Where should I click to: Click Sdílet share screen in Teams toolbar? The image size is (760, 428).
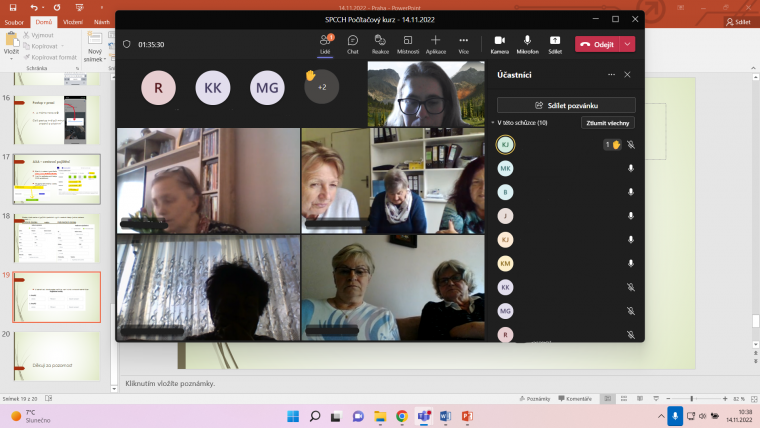pyautogui.click(x=555, y=44)
